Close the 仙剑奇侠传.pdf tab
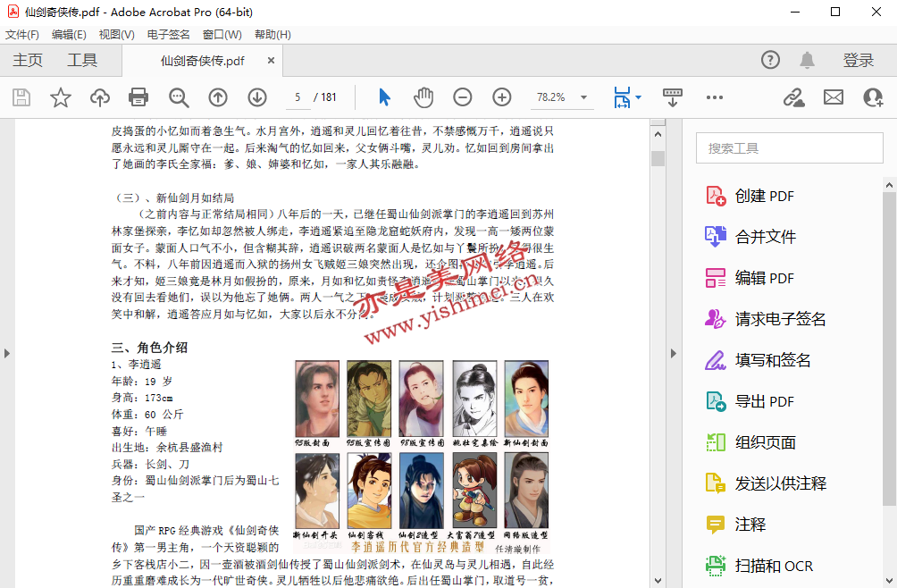The height and width of the screenshot is (588, 897). (272, 60)
